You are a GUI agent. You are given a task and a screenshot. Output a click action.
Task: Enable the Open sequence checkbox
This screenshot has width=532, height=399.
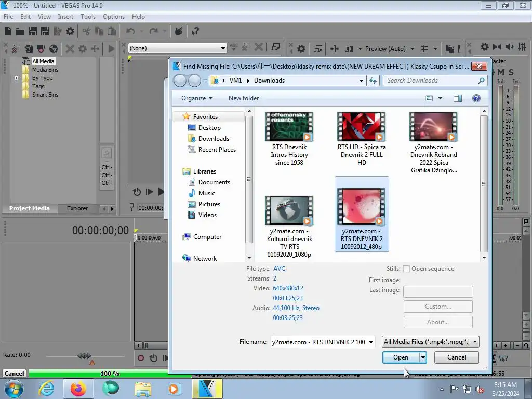[406, 269]
